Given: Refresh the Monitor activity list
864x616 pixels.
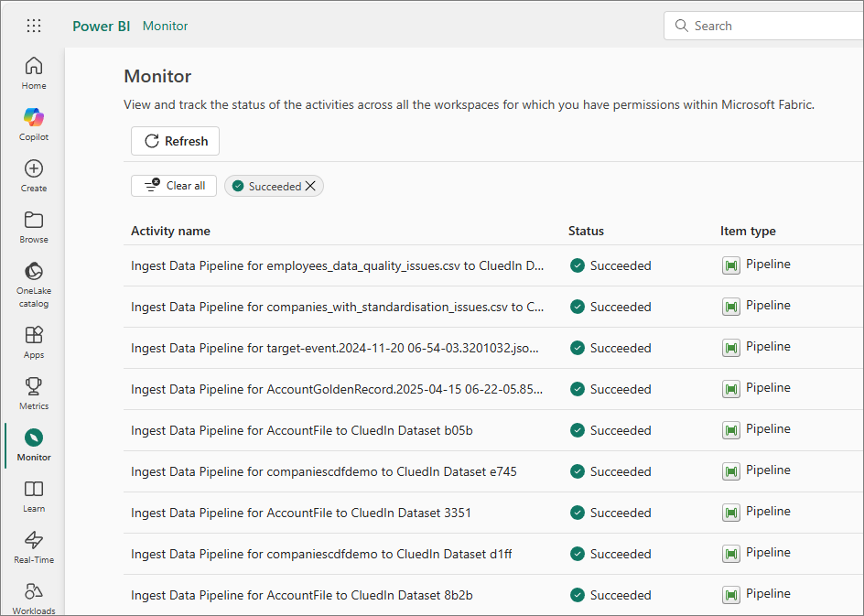Looking at the screenshot, I should 176,141.
